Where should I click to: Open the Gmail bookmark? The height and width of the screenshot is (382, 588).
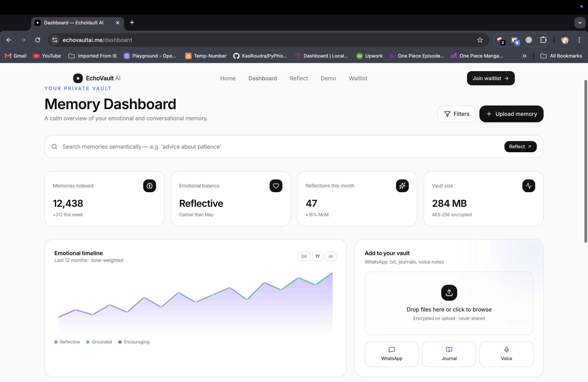[16, 56]
